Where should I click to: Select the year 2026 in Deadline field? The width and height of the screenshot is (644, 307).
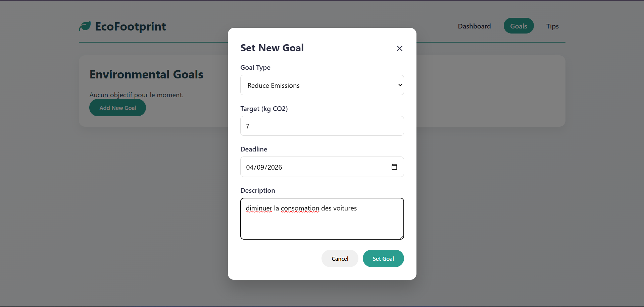[x=275, y=167]
